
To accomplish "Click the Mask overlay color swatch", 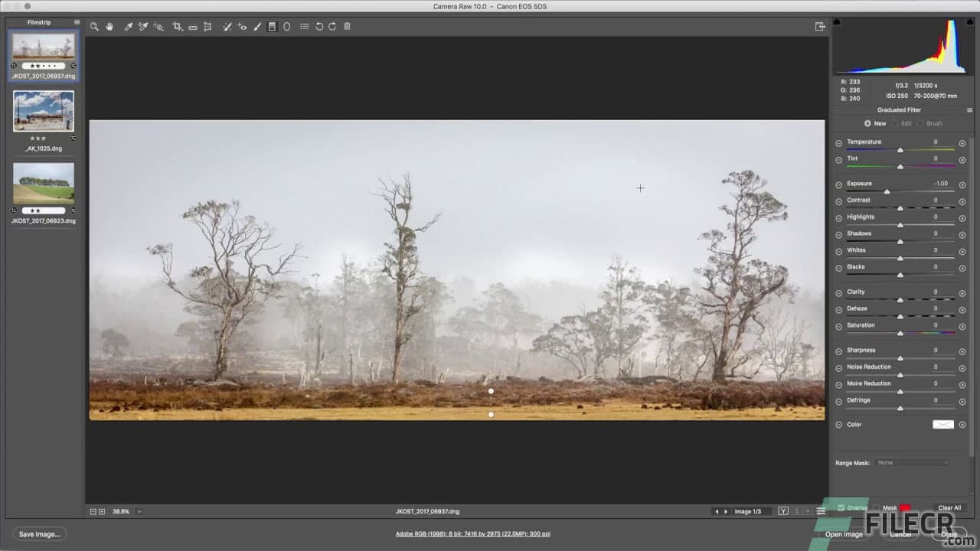I will tap(905, 507).
